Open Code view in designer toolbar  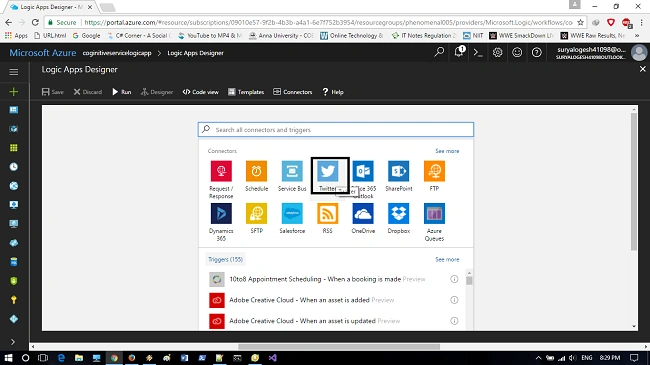tap(201, 92)
